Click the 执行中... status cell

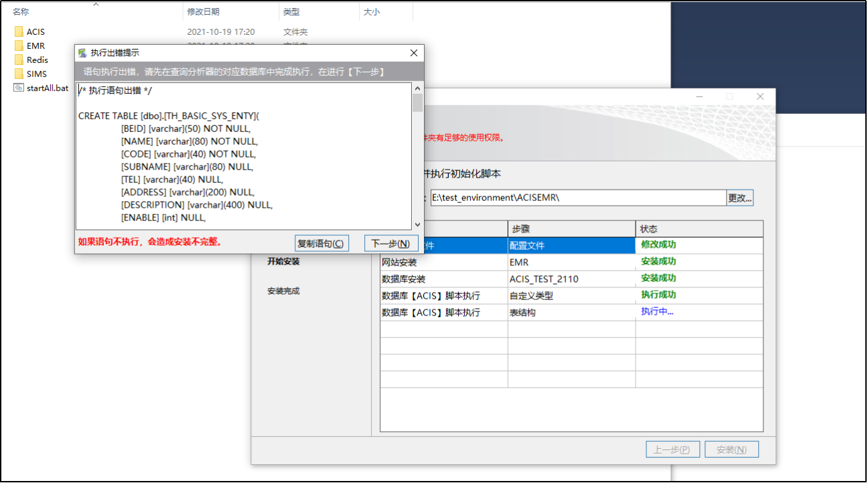click(699, 312)
